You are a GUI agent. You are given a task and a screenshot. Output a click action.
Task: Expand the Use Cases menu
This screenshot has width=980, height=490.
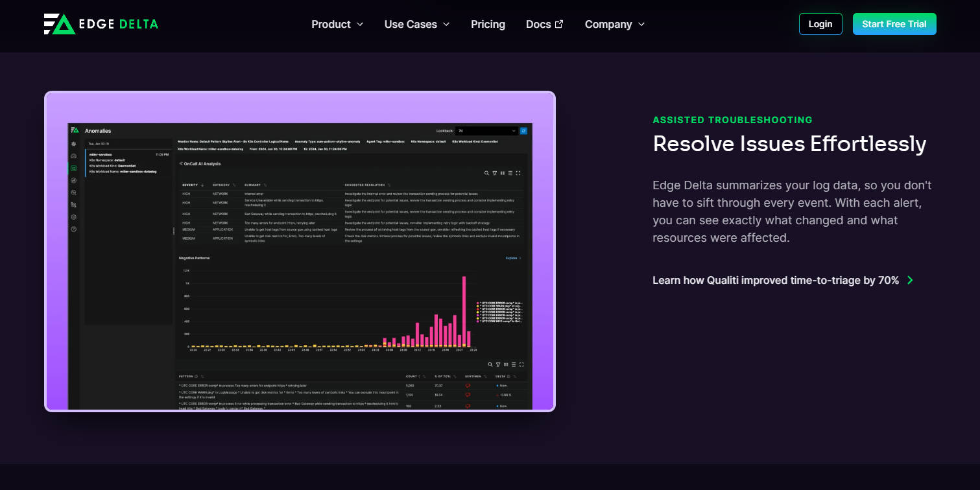(x=416, y=24)
